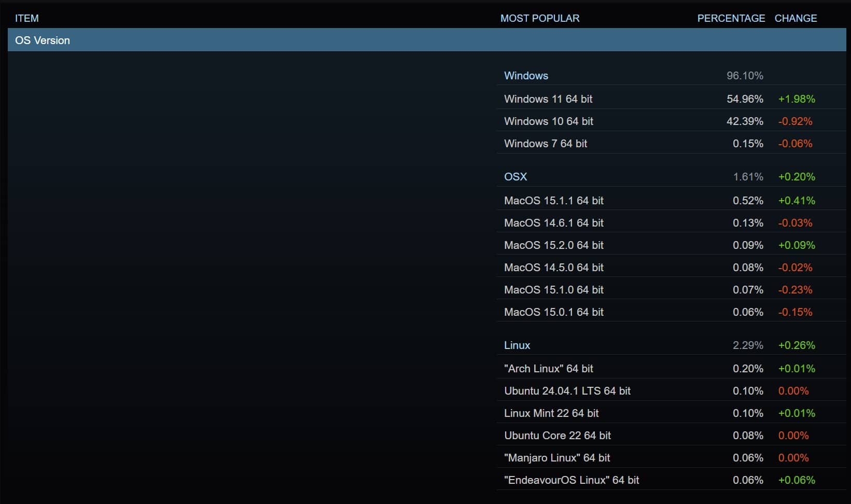
Task: Click the +0.06% EndeavourOS change value
Action: point(797,480)
